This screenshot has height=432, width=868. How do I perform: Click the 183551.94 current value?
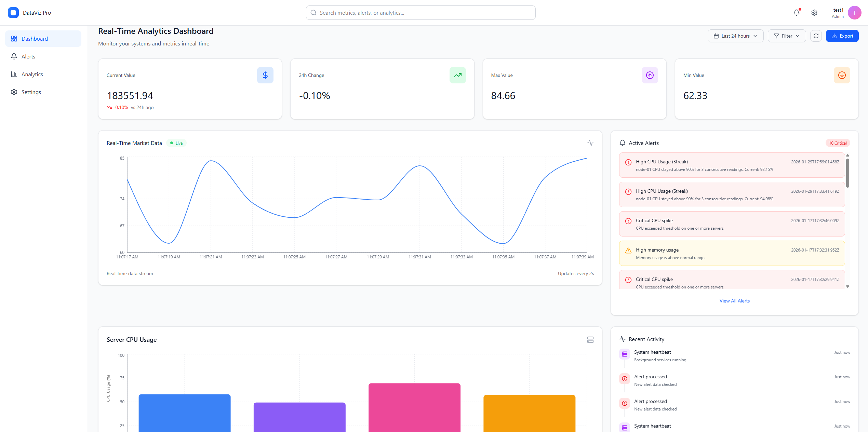[130, 96]
